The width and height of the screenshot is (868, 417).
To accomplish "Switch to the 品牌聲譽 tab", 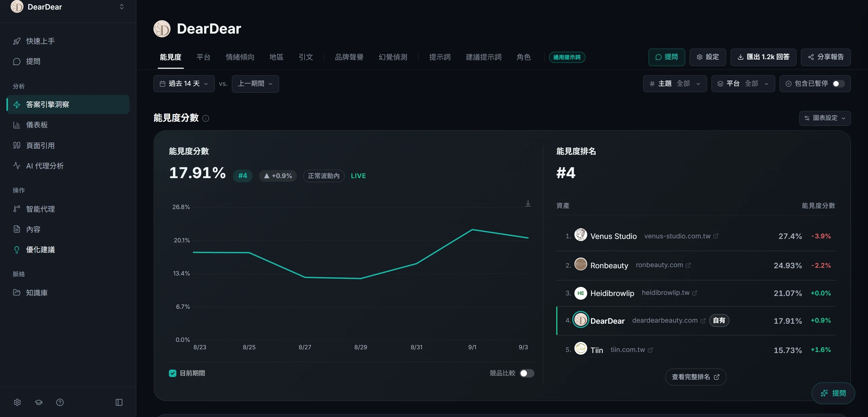I will pos(349,57).
